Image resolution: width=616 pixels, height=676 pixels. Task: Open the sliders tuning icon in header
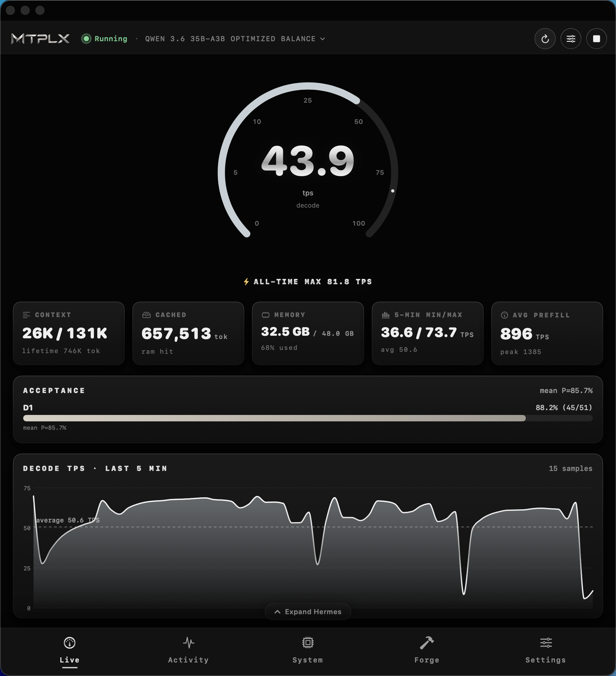click(571, 39)
